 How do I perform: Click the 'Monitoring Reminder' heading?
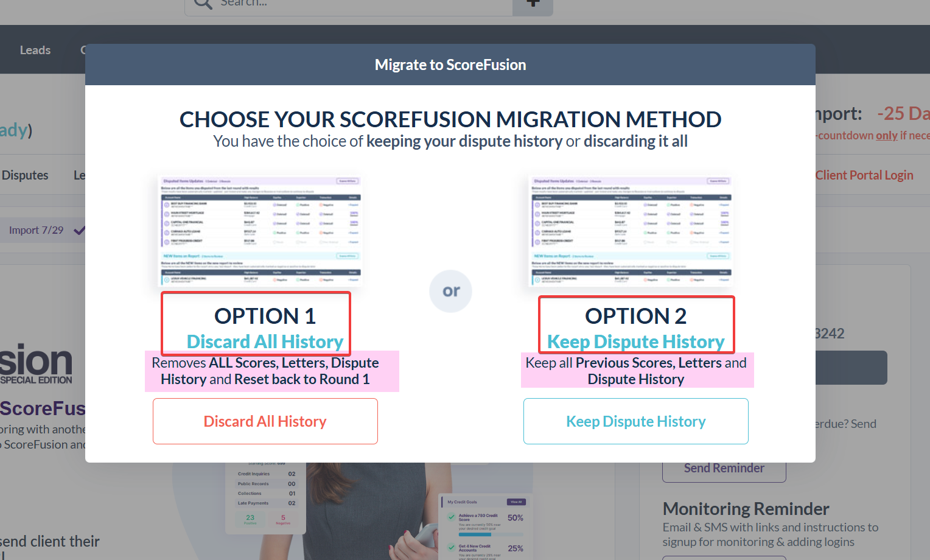(x=746, y=509)
